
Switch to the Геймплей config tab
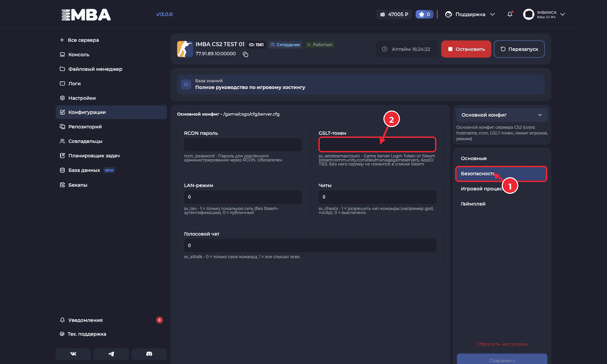point(501,204)
